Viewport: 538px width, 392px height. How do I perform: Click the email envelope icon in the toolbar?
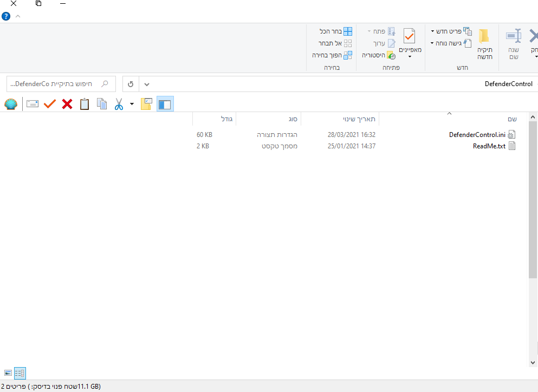point(33,104)
